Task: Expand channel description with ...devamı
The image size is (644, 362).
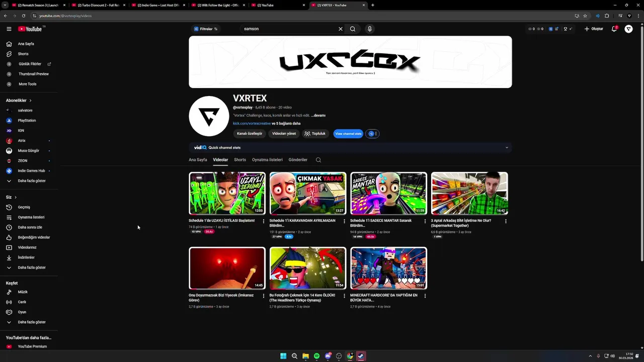Action: (318, 116)
